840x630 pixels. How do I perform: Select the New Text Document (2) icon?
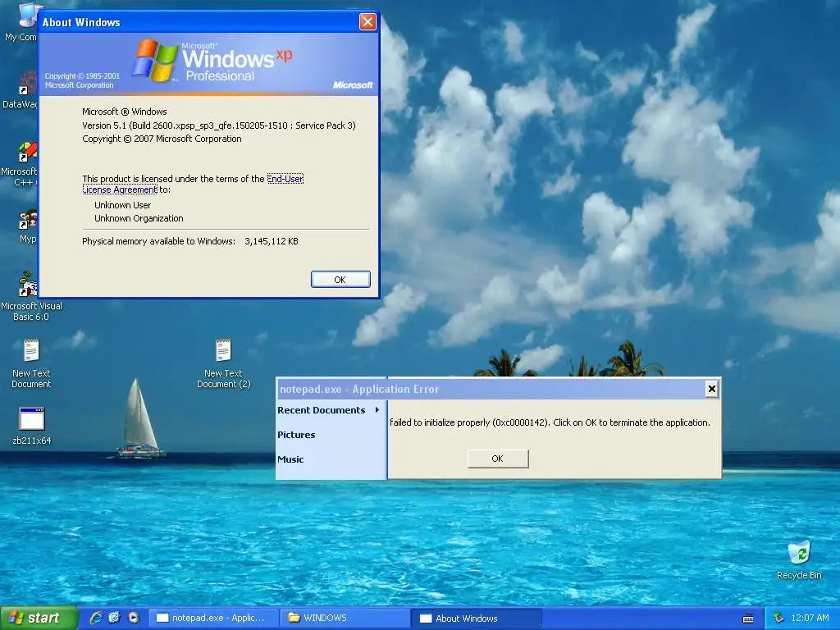click(x=223, y=363)
